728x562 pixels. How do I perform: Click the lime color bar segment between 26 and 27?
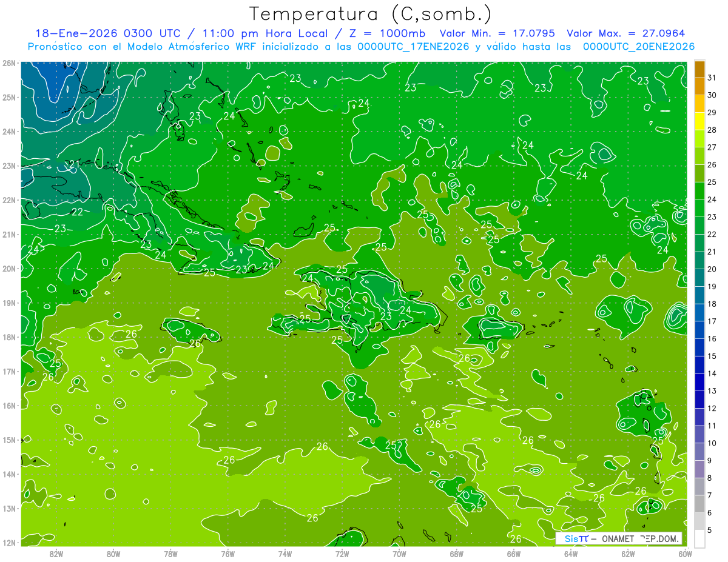(699, 156)
